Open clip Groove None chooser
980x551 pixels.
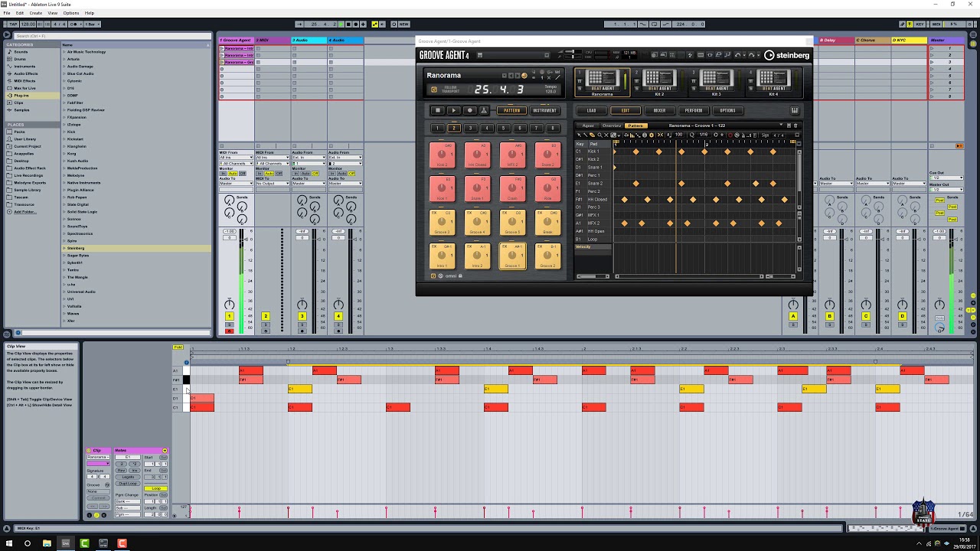pos(98,491)
